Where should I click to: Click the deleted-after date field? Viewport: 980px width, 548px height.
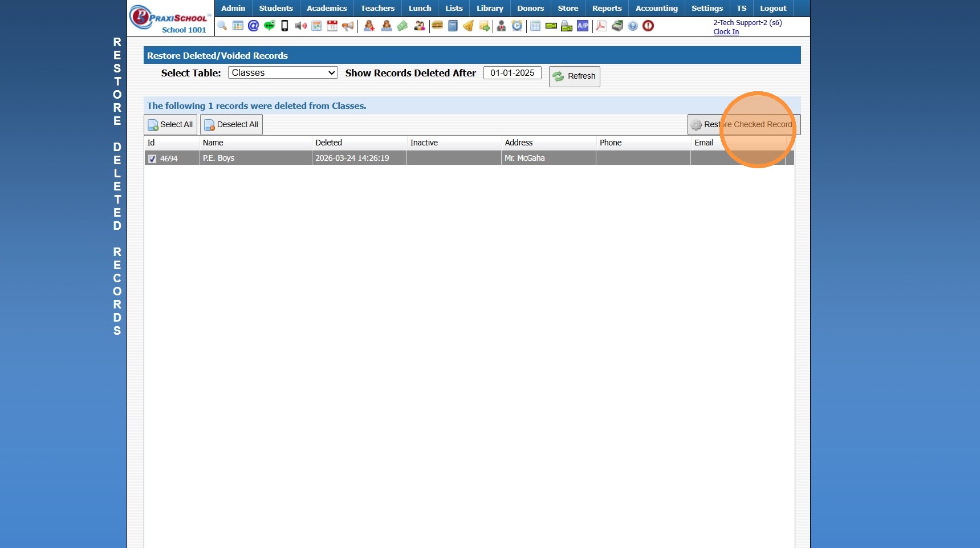(x=513, y=73)
